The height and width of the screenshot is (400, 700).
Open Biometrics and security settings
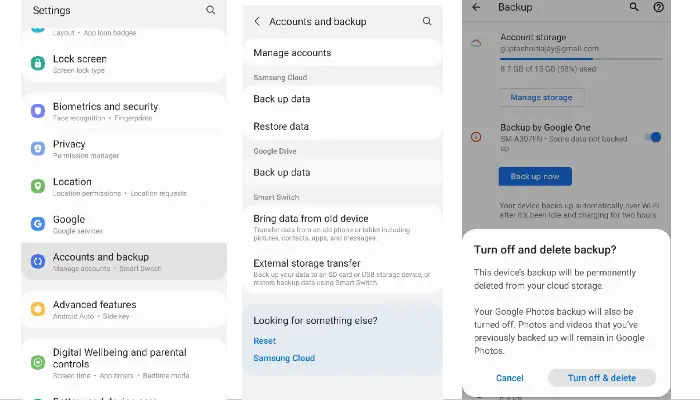tap(124, 111)
